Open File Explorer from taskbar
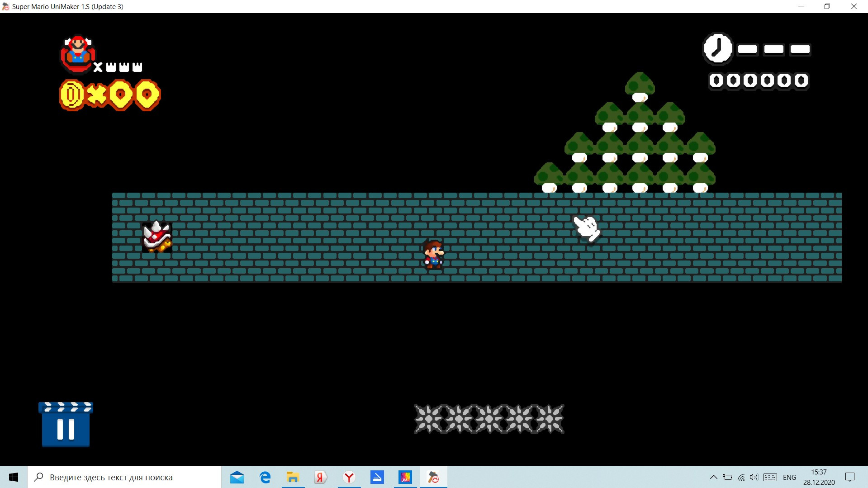 (x=293, y=477)
